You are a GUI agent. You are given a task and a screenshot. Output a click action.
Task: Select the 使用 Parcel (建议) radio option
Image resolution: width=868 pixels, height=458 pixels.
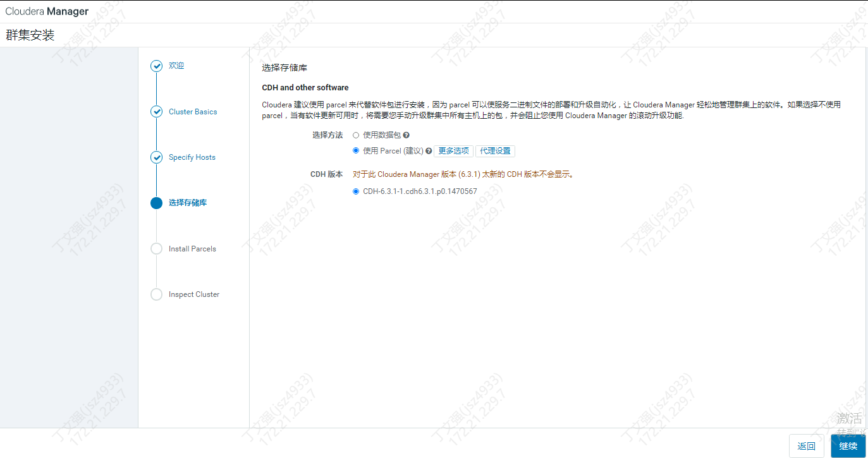(356, 151)
